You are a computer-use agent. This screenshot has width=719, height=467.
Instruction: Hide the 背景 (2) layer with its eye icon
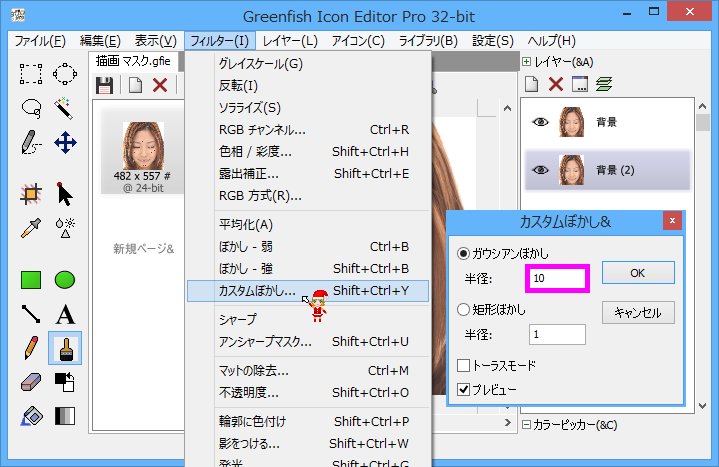[x=541, y=170]
